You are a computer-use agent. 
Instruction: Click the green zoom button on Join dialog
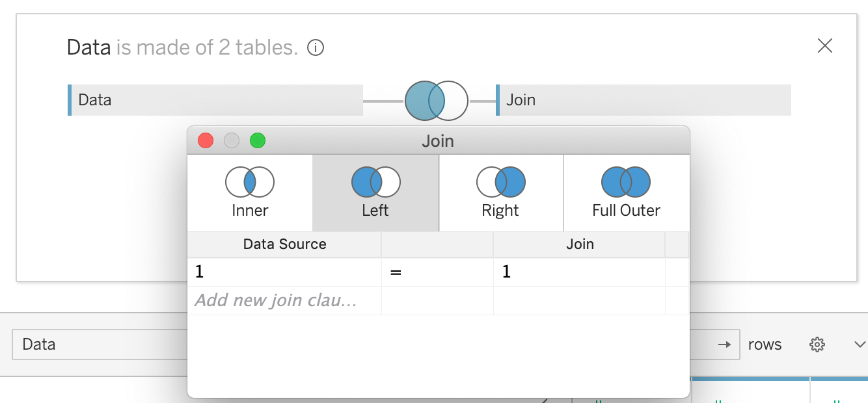click(x=258, y=140)
